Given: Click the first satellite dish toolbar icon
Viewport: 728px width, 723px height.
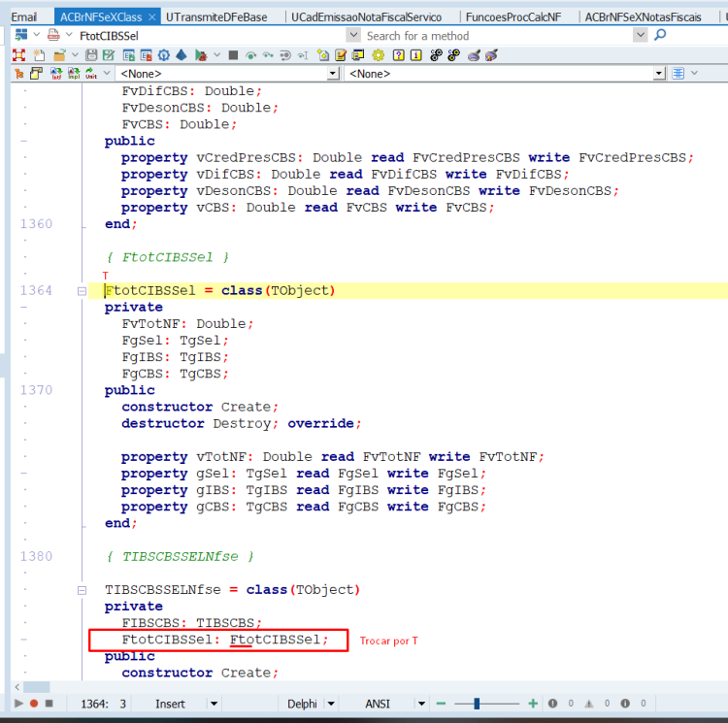Looking at the screenshot, I should [x=474, y=55].
